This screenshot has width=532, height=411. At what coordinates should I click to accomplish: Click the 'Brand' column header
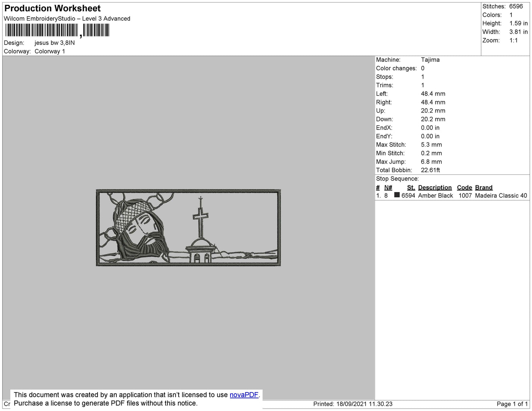pos(484,188)
